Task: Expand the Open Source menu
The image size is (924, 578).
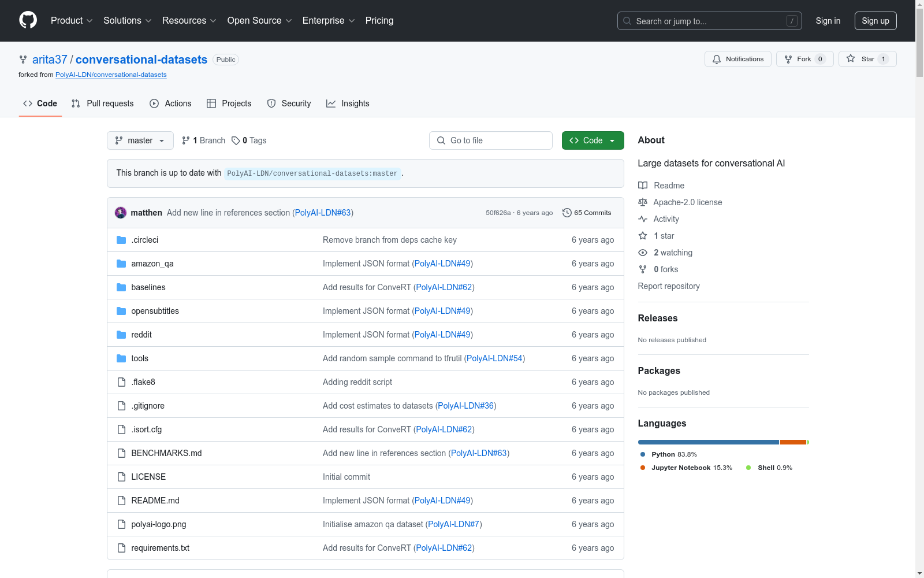Action: coord(260,20)
